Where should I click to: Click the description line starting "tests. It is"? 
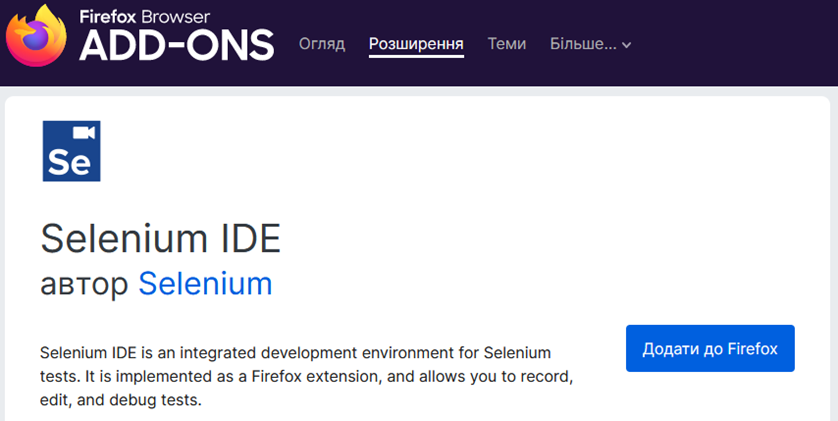click(x=307, y=377)
